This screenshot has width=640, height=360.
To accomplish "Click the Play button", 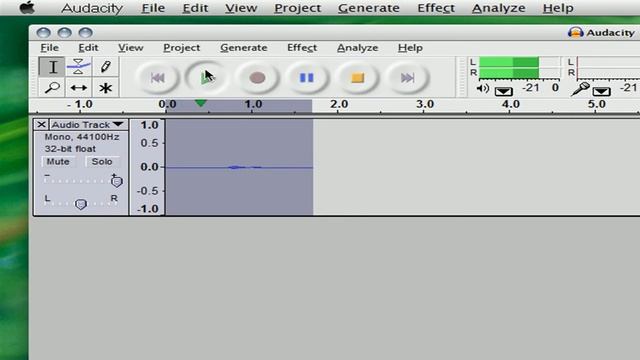I will pyautogui.click(x=207, y=78).
